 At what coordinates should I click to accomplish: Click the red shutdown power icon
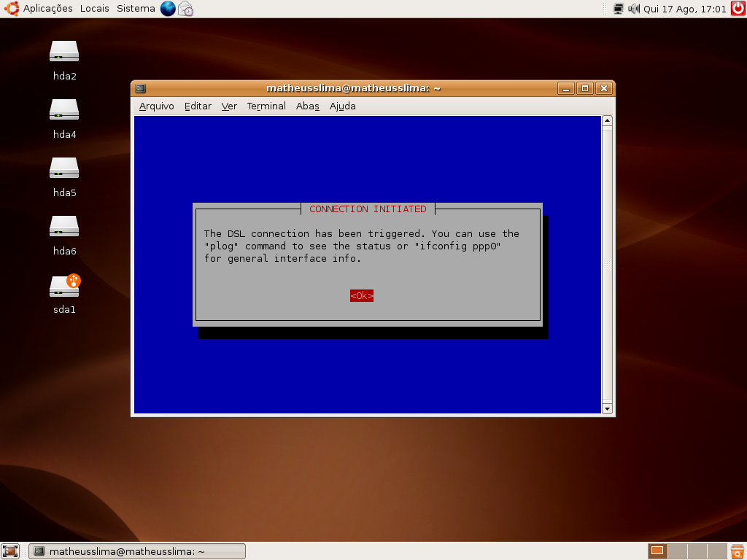(738, 9)
